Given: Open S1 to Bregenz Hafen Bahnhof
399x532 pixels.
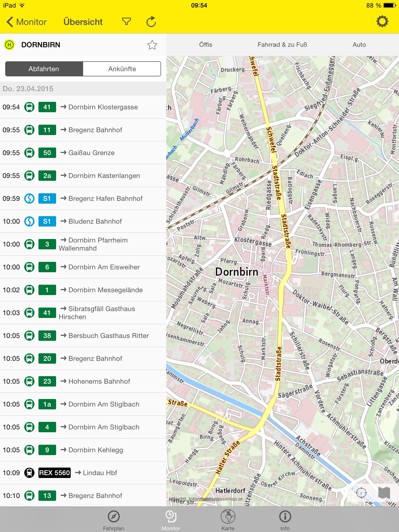Looking at the screenshot, I should pos(83,198).
